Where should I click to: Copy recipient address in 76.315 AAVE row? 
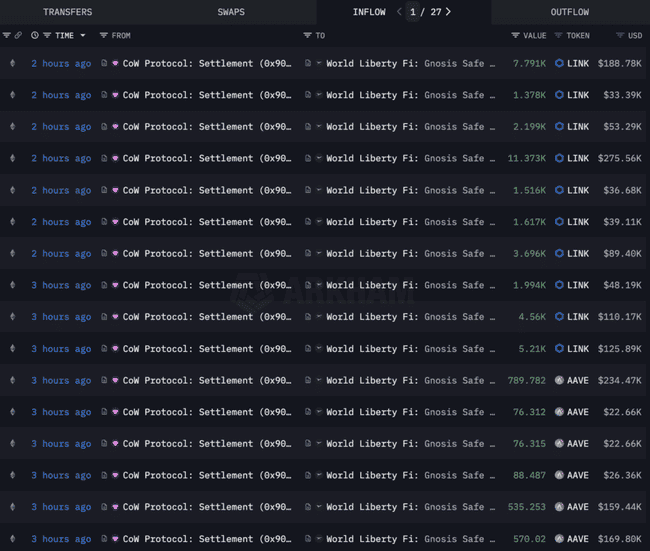[308, 443]
